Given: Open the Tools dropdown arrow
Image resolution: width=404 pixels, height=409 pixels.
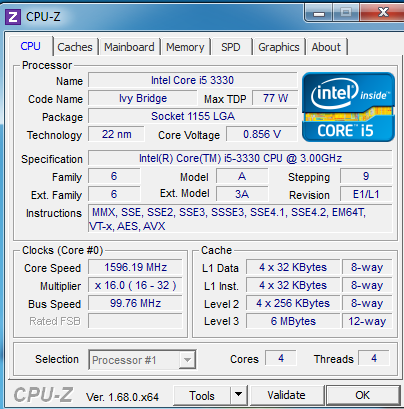Looking at the screenshot, I should 238,396.
